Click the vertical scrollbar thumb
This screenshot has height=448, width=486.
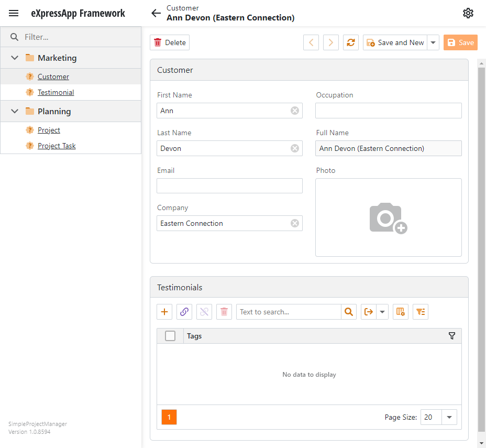point(481,249)
